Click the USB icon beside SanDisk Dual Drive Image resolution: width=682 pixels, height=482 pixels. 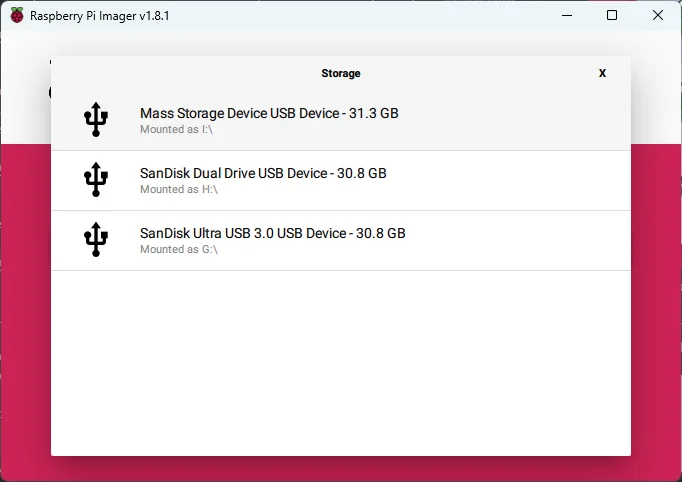click(96, 180)
